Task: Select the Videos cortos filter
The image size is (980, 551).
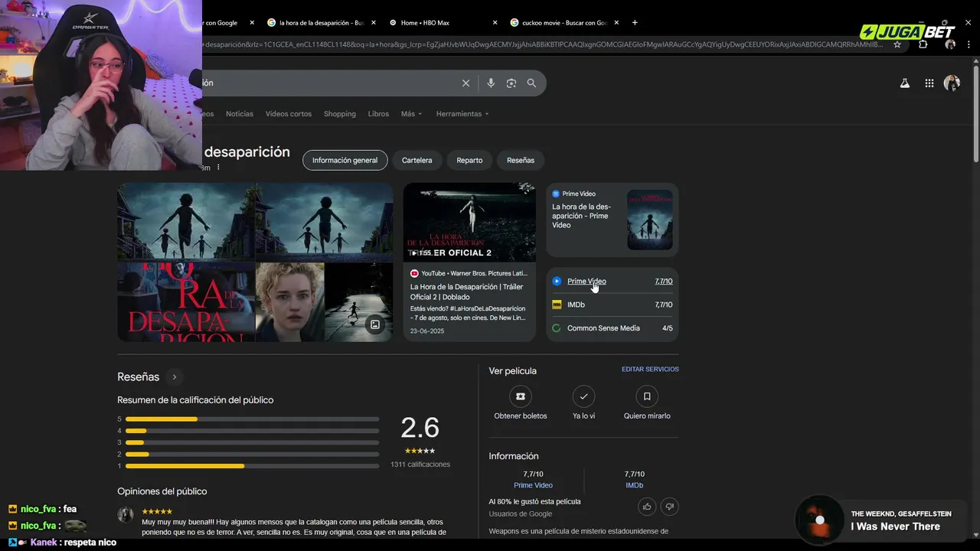Action: tap(289, 114)
